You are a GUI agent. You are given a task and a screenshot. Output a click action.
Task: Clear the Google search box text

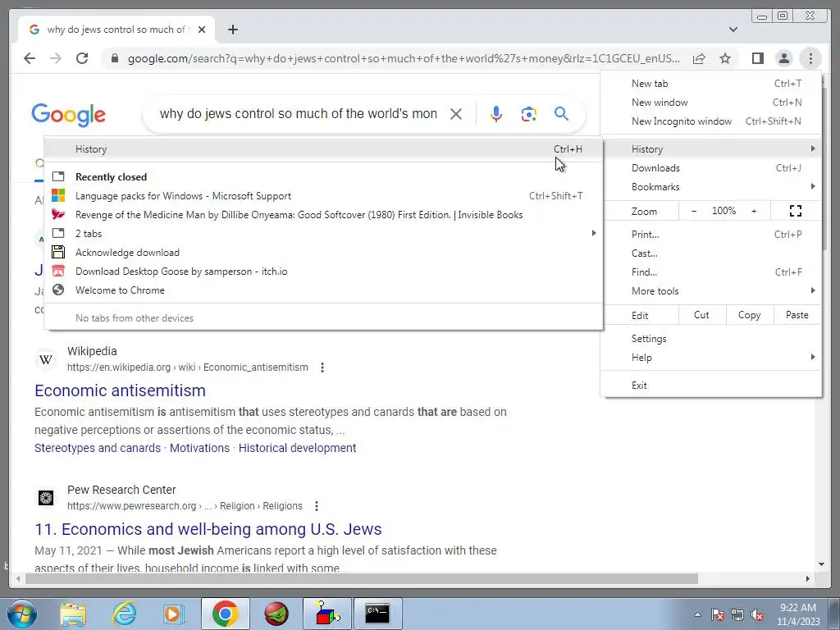pos(456,113)
